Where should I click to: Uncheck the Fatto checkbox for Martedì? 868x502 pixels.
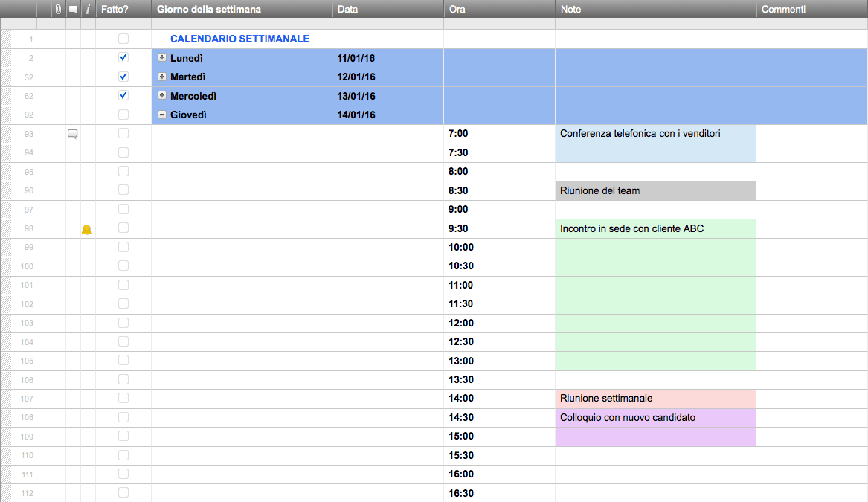[123, 77]
